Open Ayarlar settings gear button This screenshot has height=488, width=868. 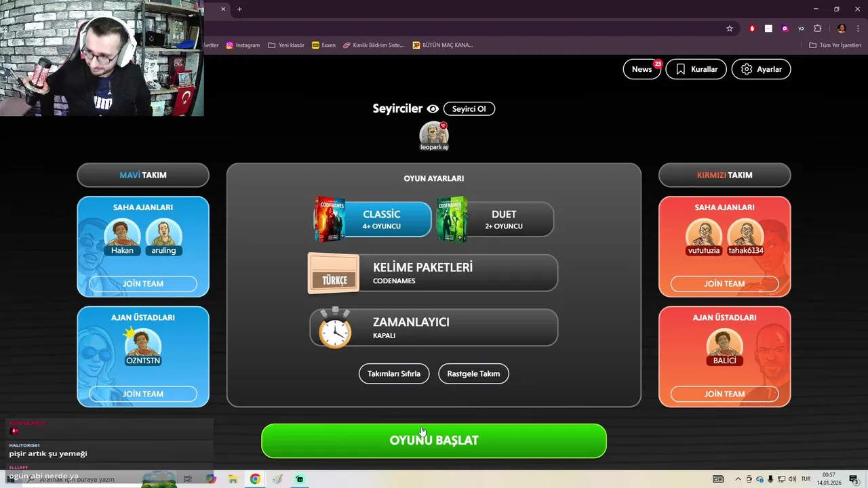tap(761, 69)
